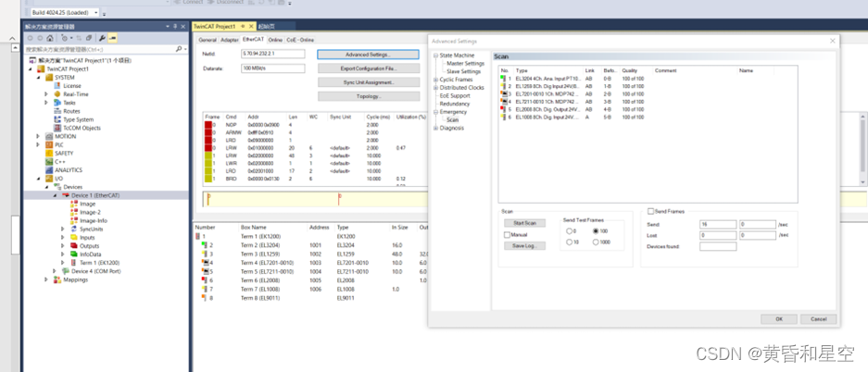Expand the PLC node
Viewport: 868px width, 372px height.
[38, 144]
